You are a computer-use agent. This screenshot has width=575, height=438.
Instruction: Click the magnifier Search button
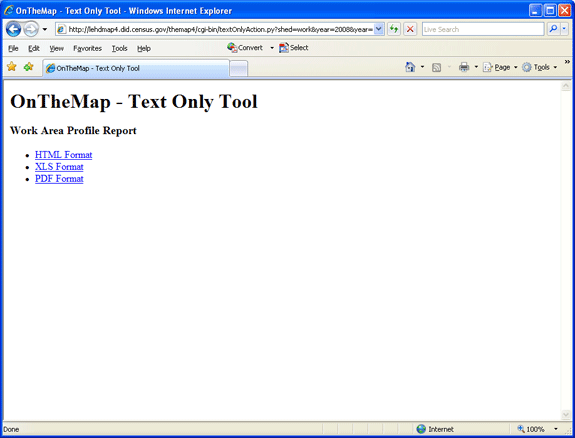coord(553,29)
